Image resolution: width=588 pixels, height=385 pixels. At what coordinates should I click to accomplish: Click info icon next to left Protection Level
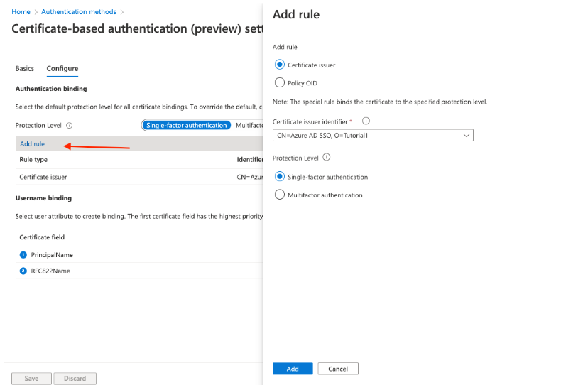[70, 125]
